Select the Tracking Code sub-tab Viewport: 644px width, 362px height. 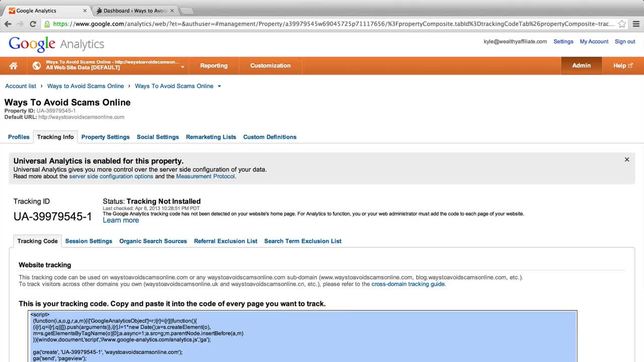[37, 241]
